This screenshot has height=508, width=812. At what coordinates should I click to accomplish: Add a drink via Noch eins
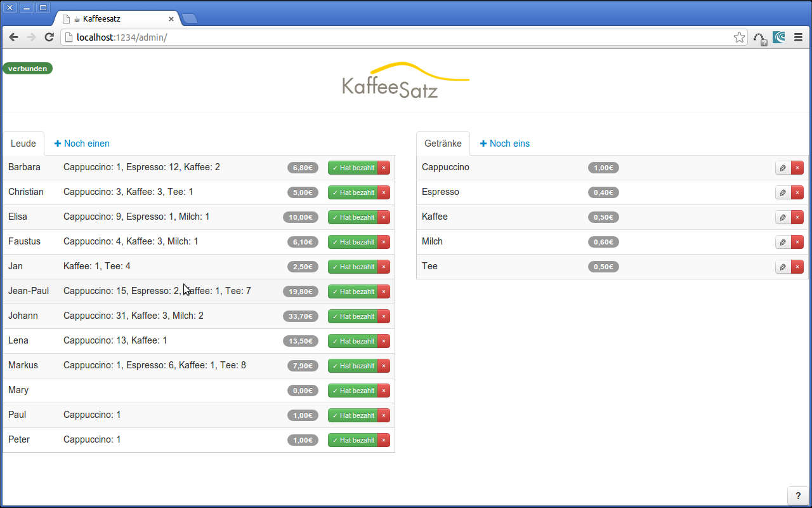[x=504, y=144]
